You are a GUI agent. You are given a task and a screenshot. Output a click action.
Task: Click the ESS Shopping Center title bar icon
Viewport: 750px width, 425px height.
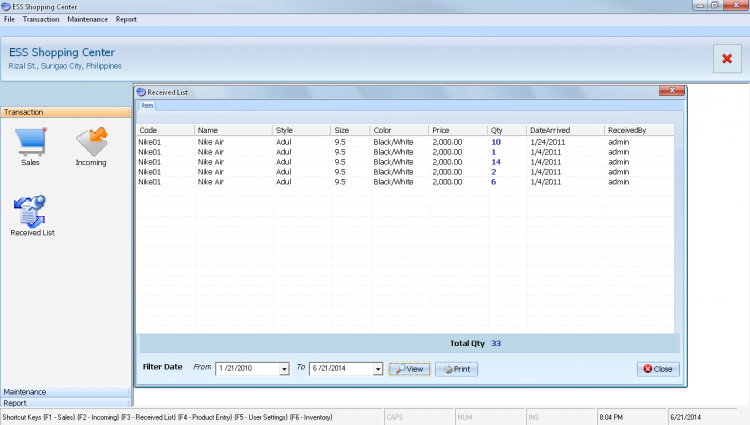pos(6,7)
